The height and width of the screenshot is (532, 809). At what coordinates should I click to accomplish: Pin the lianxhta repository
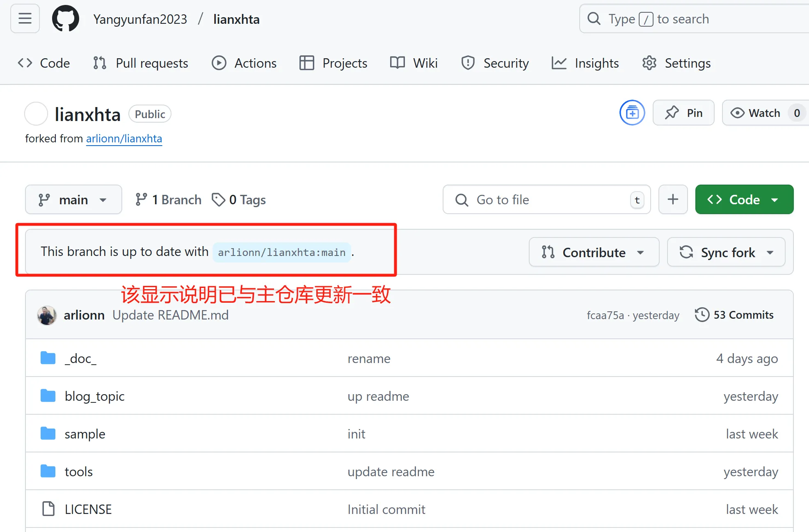point(683,113)
